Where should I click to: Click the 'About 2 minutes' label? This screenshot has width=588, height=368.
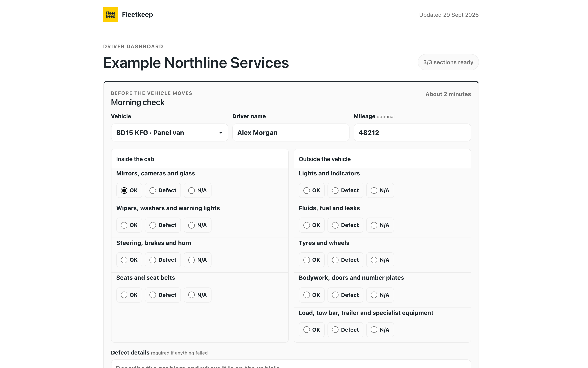pos(448,94)
